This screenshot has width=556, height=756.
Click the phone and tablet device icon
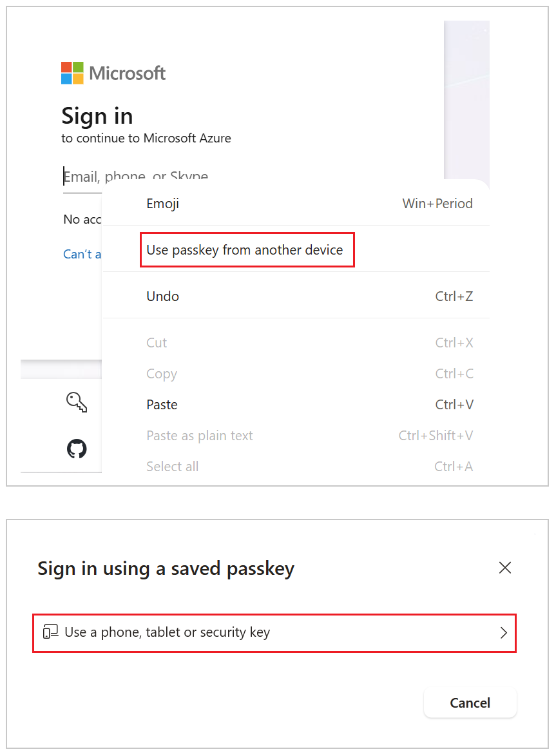point(51,632)
